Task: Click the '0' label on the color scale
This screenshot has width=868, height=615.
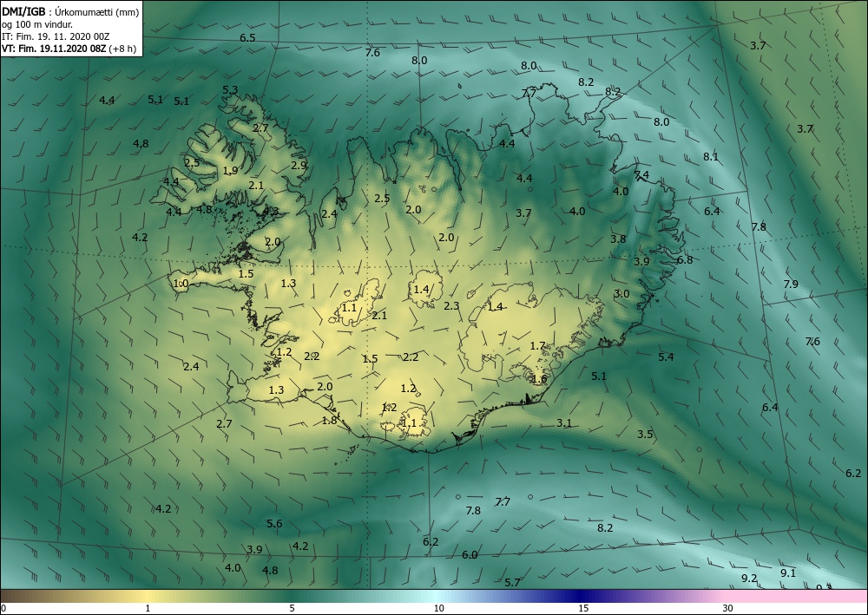Action: coord(3,609)
